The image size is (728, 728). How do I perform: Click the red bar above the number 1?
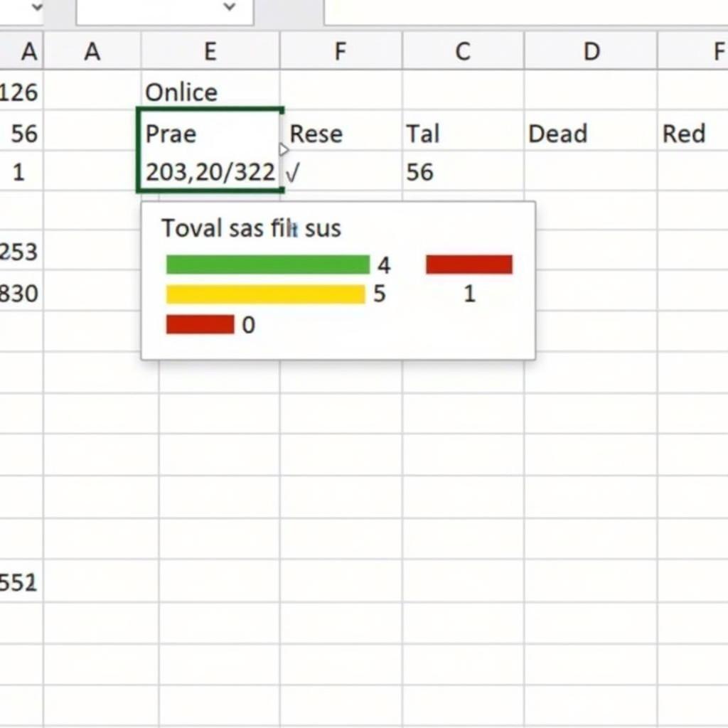469,264
